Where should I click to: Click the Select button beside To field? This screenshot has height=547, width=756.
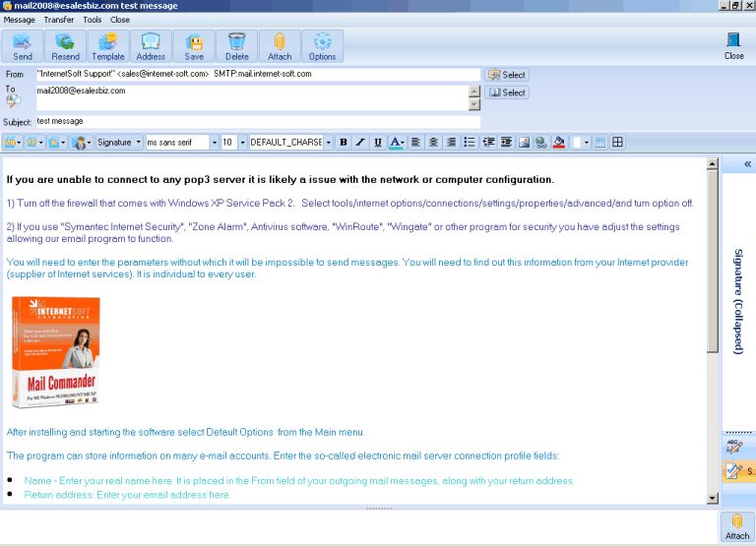[507, 92]
